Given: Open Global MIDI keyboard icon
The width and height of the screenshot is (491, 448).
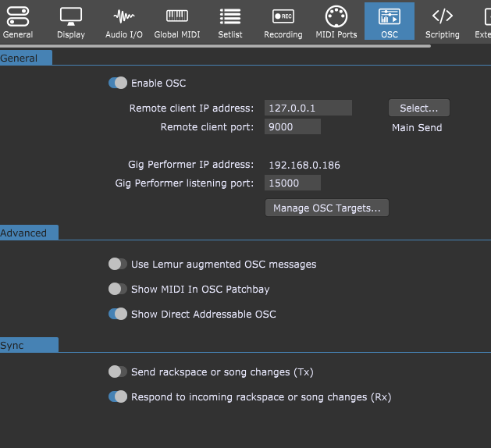Looking at the screenshot, I should (176, 16).
